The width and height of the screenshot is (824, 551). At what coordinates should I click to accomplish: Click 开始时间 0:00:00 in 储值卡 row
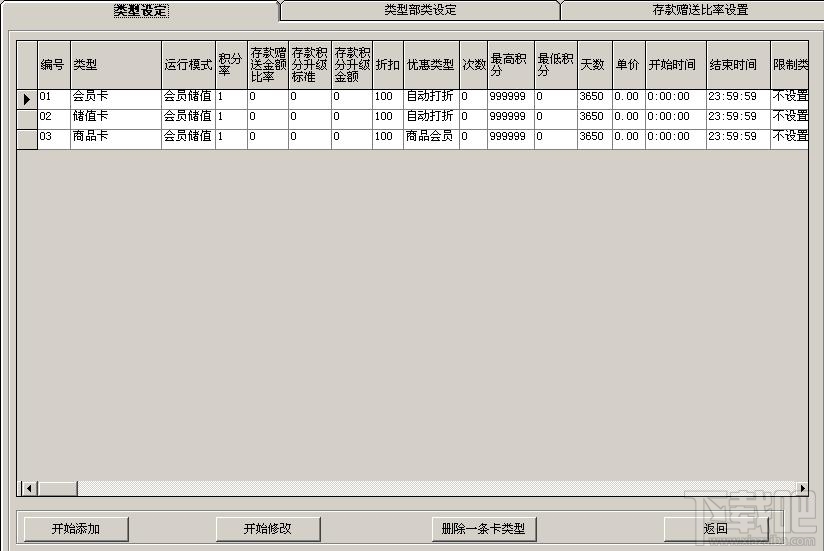[x=676, y=117]
